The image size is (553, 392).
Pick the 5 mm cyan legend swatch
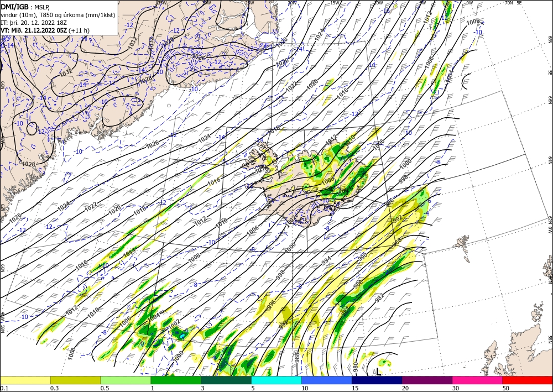276,380
